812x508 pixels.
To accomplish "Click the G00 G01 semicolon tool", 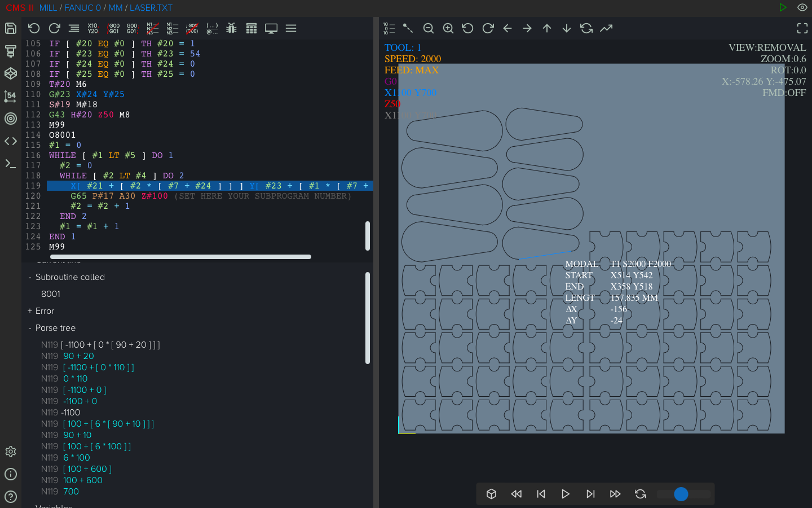I will pyautogui.click(x=133, y=28).
